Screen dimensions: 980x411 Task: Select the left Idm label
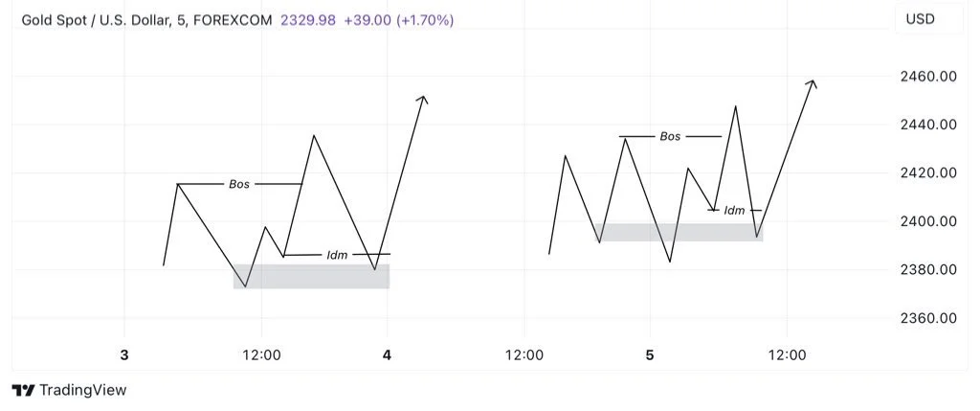(337, 255)
